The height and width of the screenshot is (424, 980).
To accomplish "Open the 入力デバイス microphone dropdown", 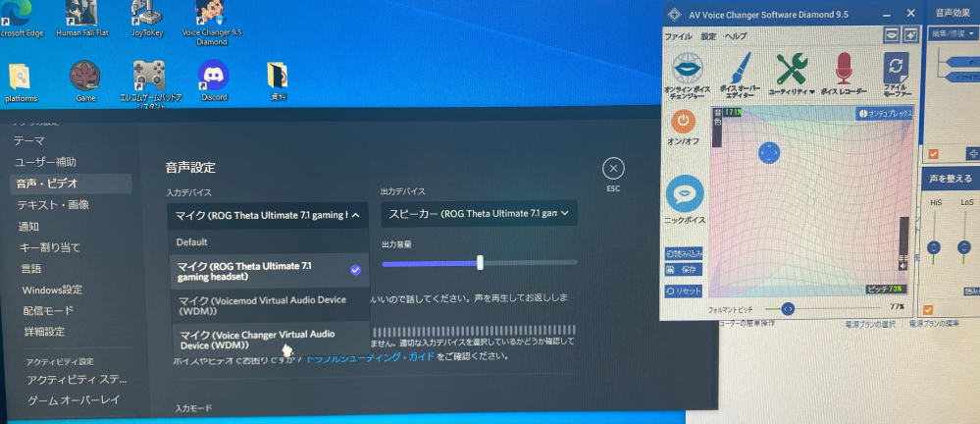I will click(x=268, y=215).
